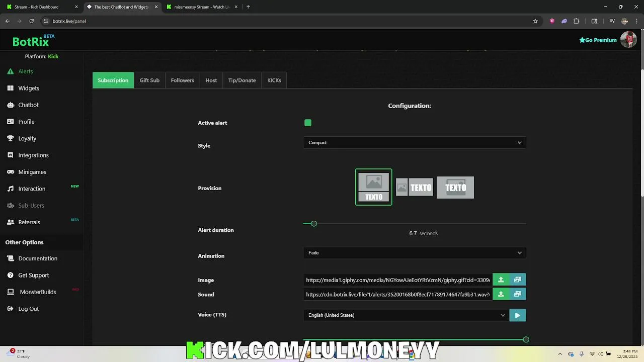
Task: Open gallery for the Sound field
Action: [x=518, y=295]
